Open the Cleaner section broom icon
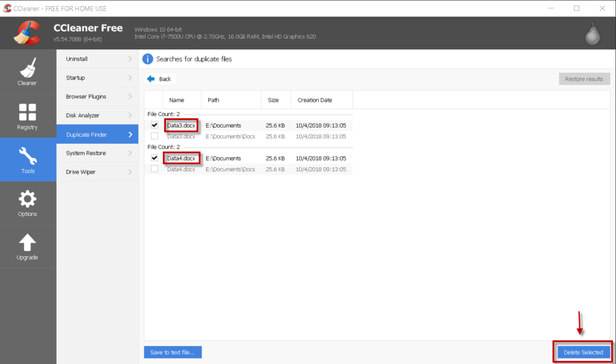Screen dimensions: 616x364 click(x=28, y=67)
